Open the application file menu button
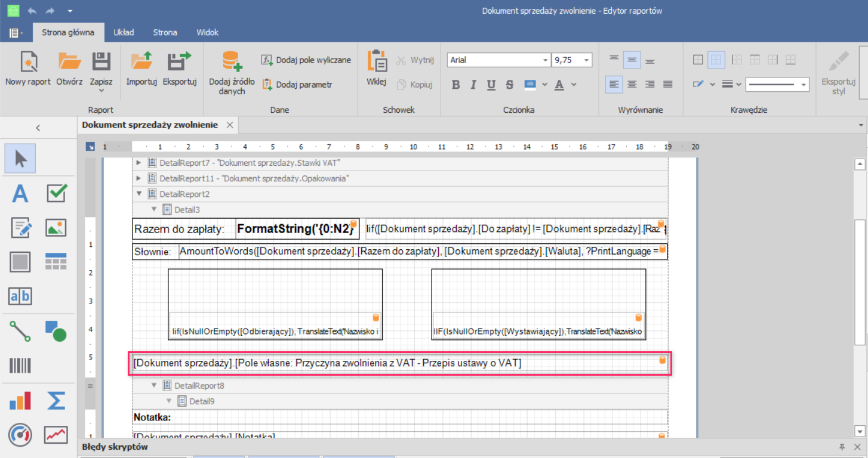The image size is (868, 458). (x=16, y=33)
